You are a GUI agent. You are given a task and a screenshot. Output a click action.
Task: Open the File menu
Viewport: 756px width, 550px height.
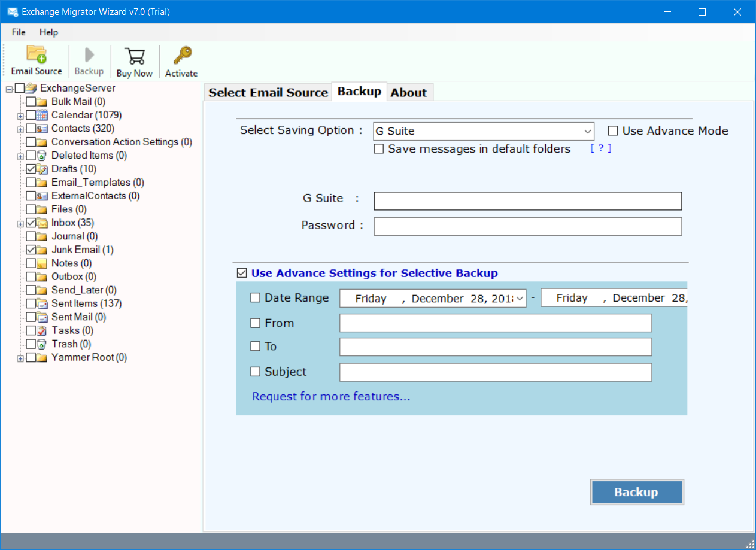tap(19, 32)
